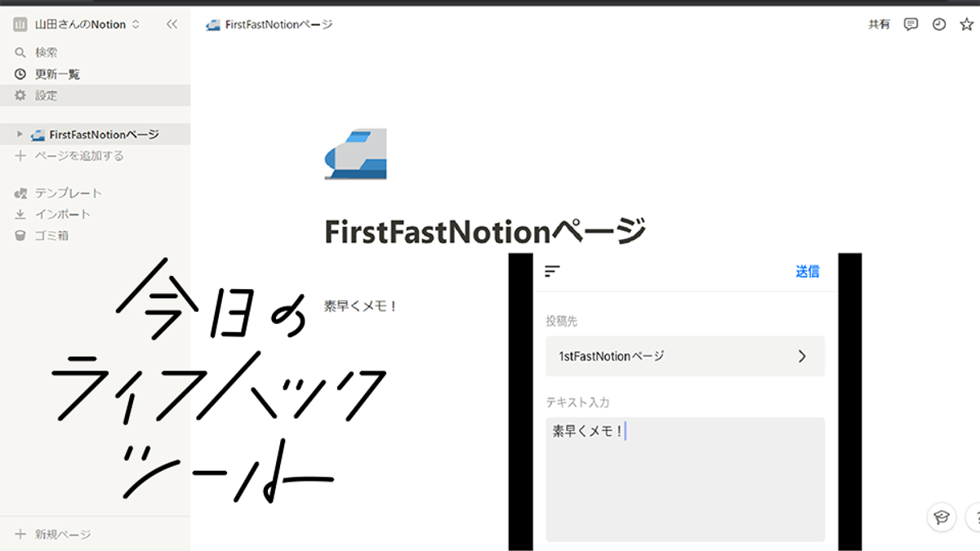Open the page history clock icon
980x551 pixels.
click(x=939, y=24)
